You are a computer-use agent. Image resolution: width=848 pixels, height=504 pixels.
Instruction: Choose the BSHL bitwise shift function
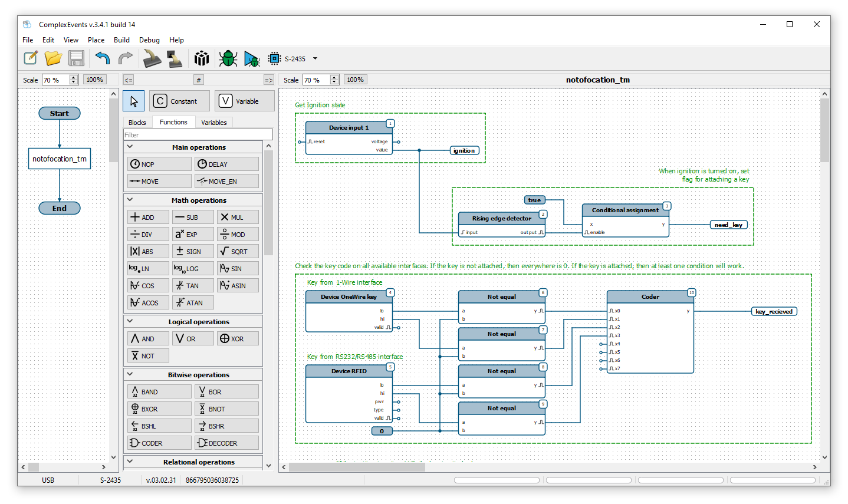coord(159,426)
